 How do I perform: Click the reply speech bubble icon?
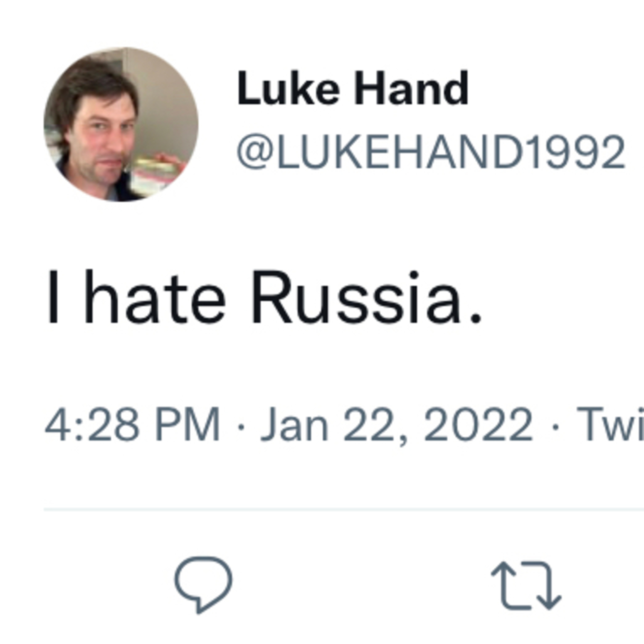(x=203, y=583)
